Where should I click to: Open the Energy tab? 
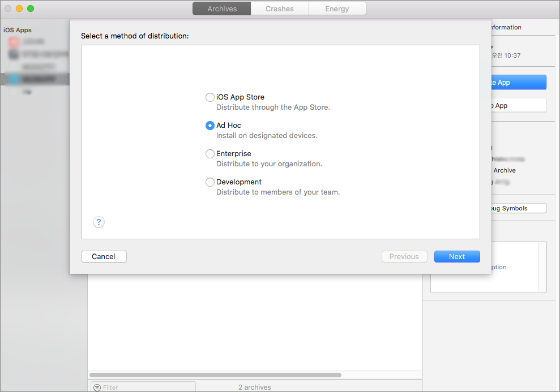[x=337, y=8]
